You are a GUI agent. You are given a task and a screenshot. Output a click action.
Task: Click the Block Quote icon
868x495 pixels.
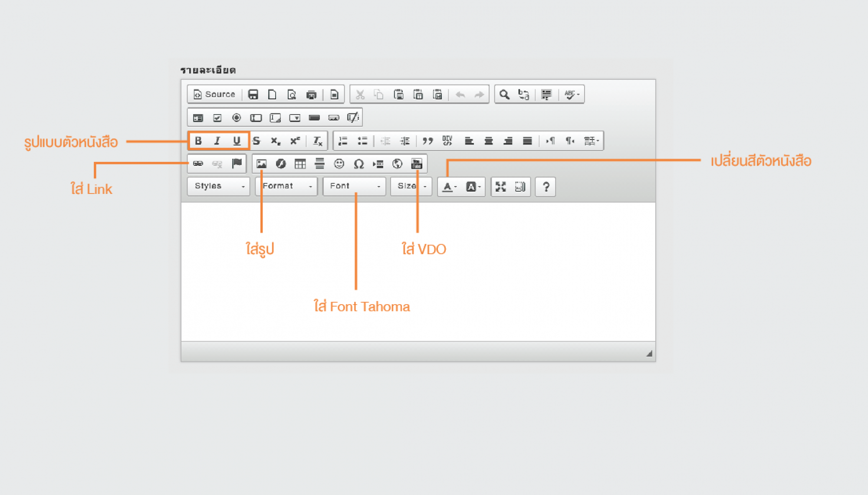coord(427,141)
